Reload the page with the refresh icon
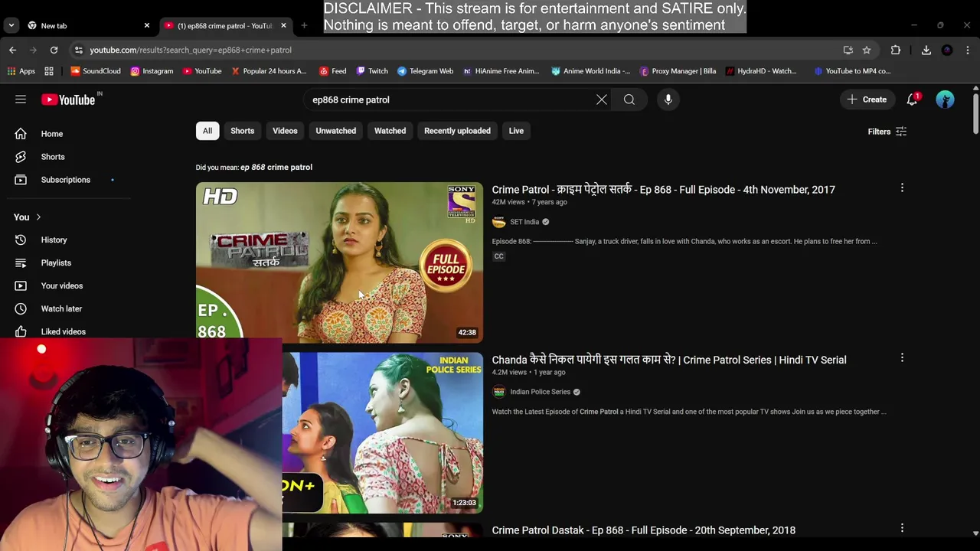Viewport: 980px width, 551px height. (54, 50)
